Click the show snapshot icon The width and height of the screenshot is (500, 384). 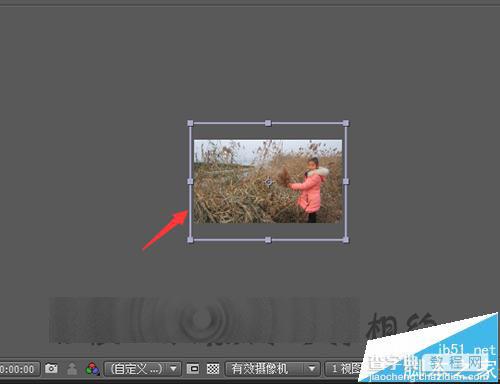72,369
